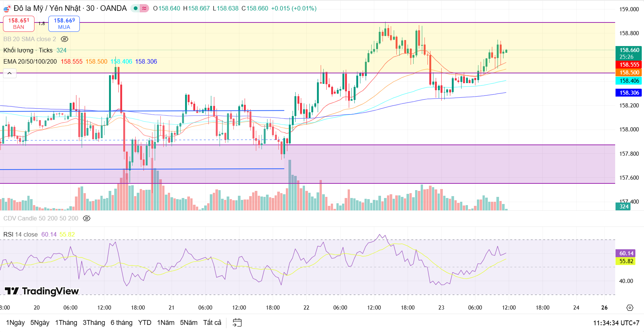
Task: Click the green volume label 324 on the price axis
Action: click(x=623, y=207)
